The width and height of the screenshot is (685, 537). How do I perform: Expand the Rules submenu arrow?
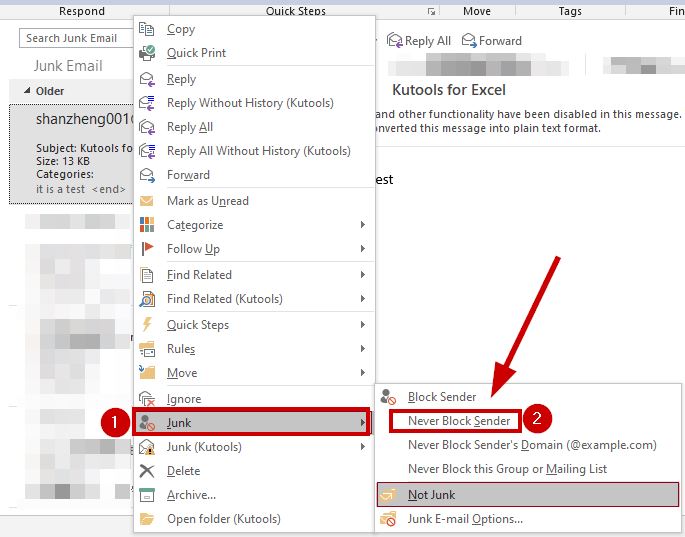point(363,349)
